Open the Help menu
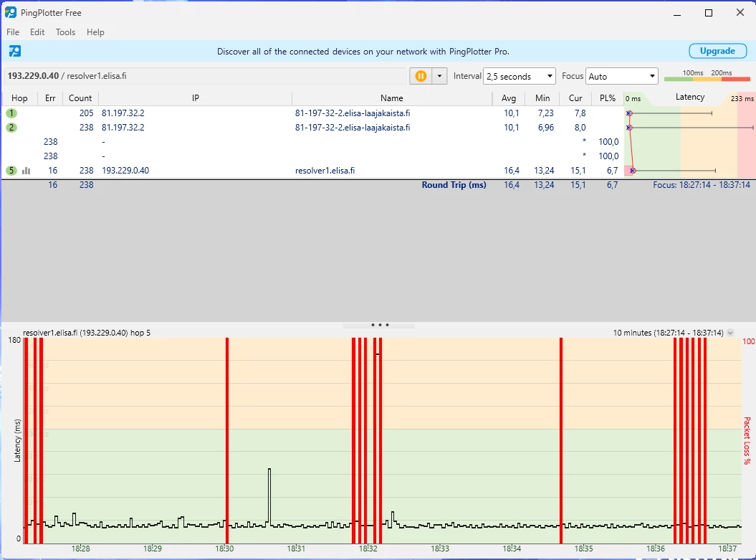756x560 pixels. click(x=95, y=32)
